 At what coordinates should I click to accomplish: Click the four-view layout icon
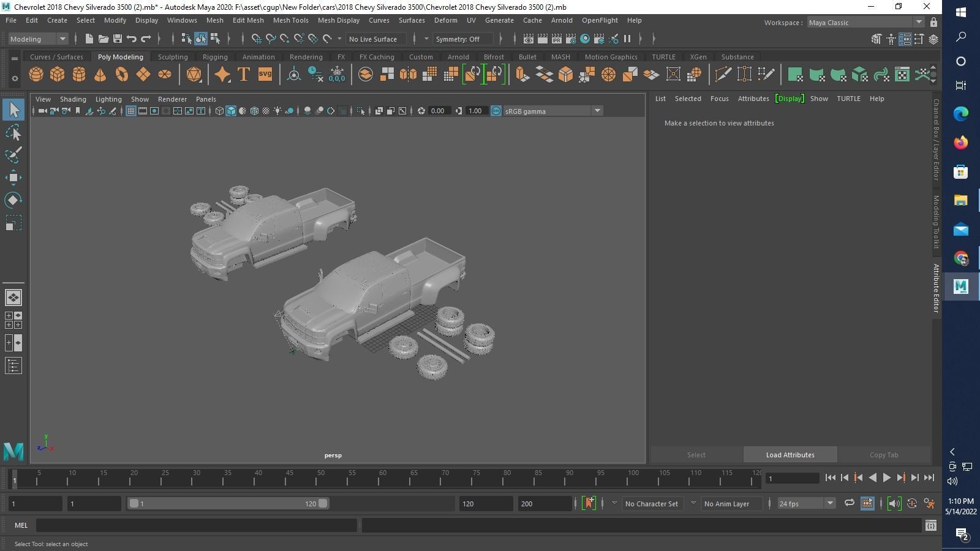[13, 320]
